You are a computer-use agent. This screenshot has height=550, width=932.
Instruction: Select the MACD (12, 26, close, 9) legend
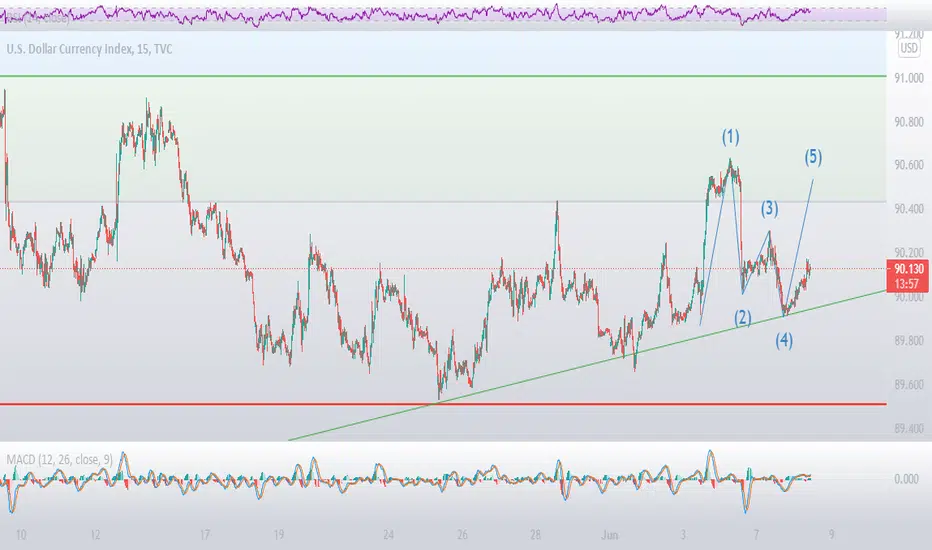click(59, 459)
